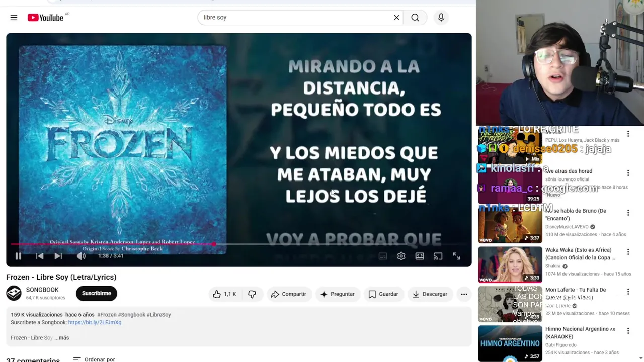The width and height of the screenshot is (644, 362).
Task: Open player settings gear
Action: [x=401, y=256]
